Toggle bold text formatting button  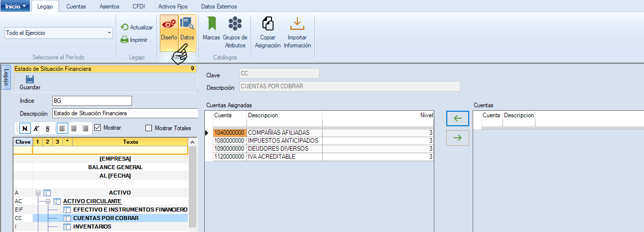coord(25,128)
